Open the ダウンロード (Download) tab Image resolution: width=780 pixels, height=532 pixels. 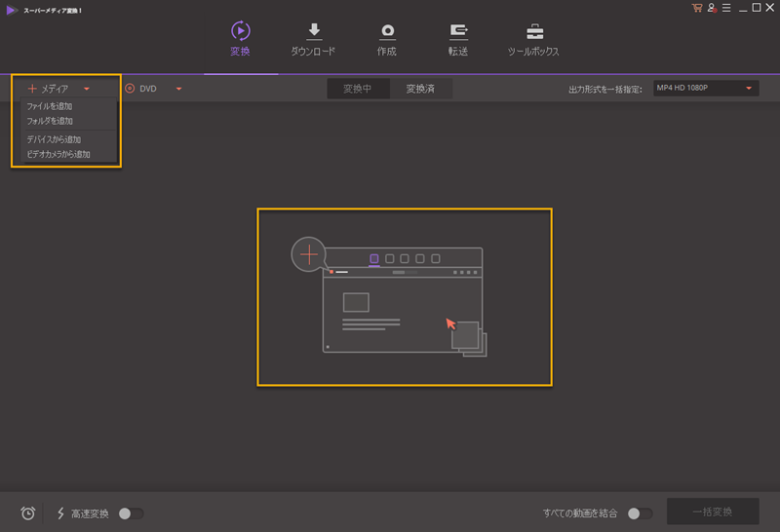[313, 39]
